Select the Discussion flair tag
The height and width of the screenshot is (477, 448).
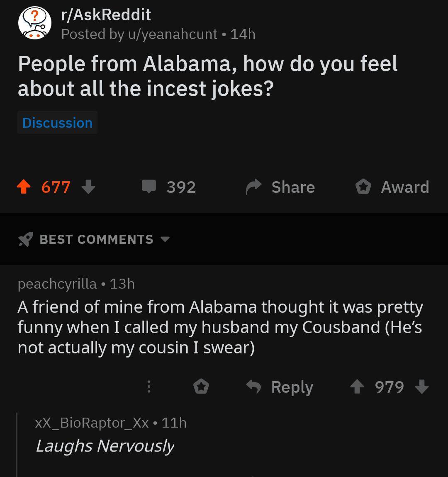click(x=57, y=122)
